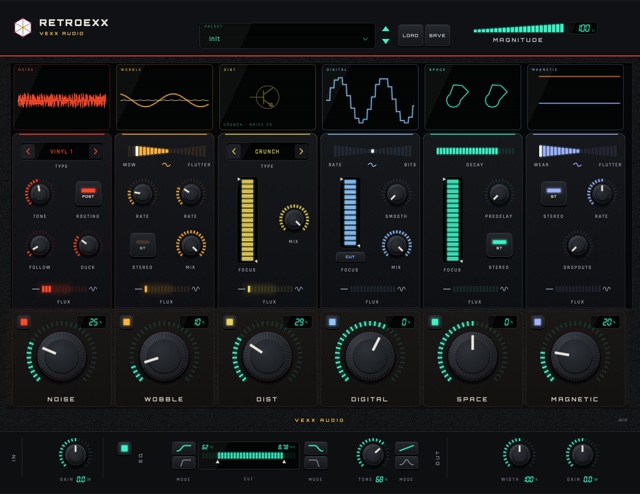Click the Magnetic dropouts knob
Image resolution: width=640 pixels, height=494 pixels.
578,245
